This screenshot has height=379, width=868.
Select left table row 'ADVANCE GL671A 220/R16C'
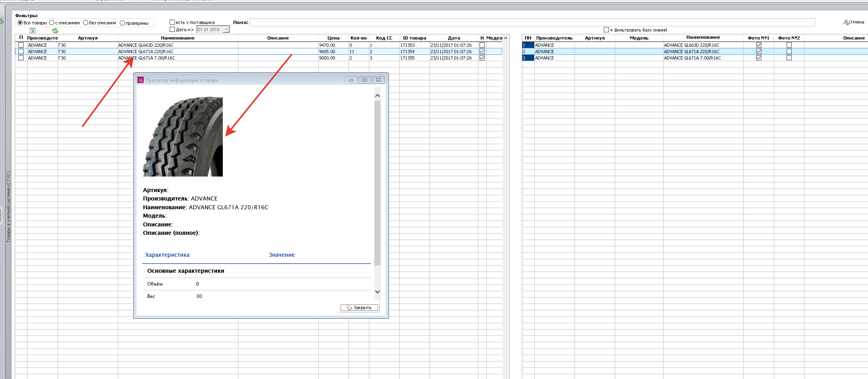[258, 52]
